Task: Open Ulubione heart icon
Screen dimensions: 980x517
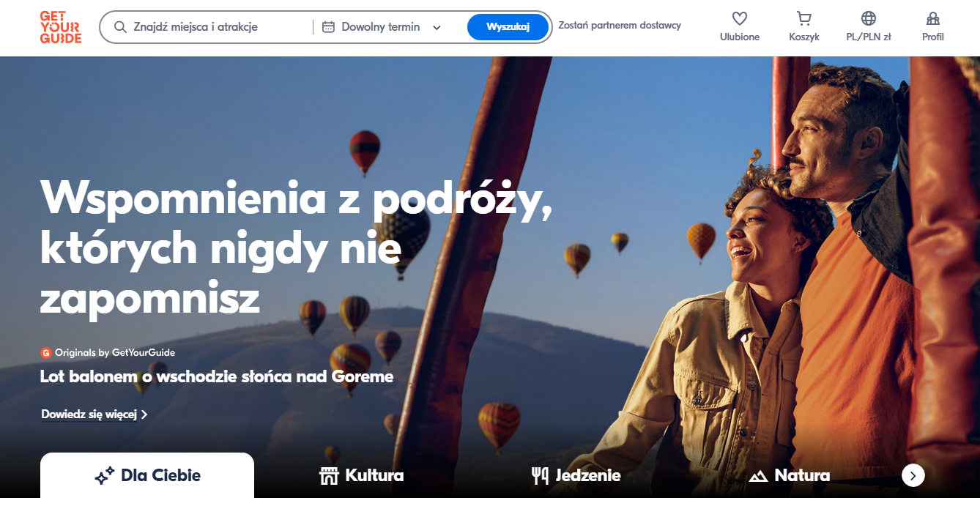Action: click(739, 19)
